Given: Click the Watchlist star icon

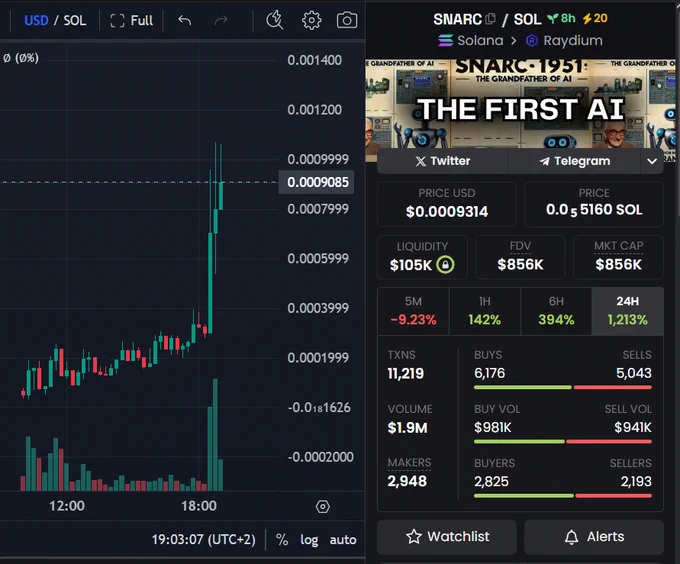Looking at the screenshot, I should 414,537.
